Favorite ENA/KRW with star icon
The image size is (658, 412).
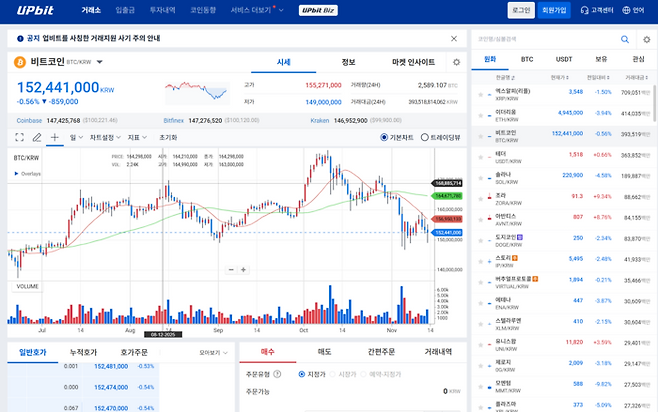click(480, 303)
